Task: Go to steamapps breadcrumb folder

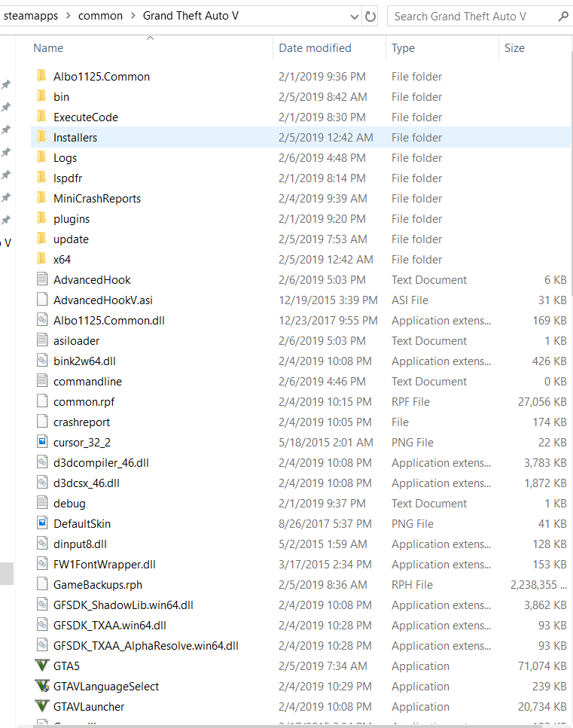Action: point(31,16)
